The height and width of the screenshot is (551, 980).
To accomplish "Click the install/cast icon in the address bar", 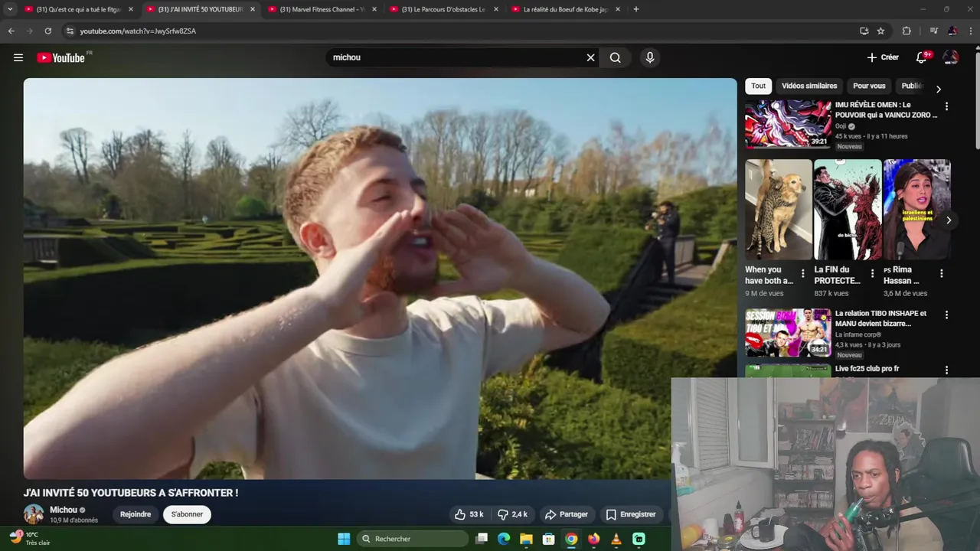I will (864, 31).
